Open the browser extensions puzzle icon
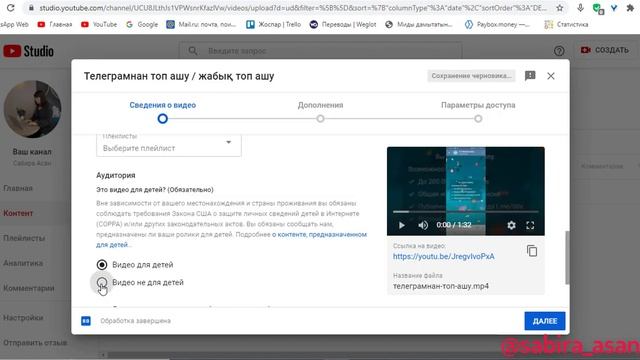640x360 pixels. click(630, 8)
